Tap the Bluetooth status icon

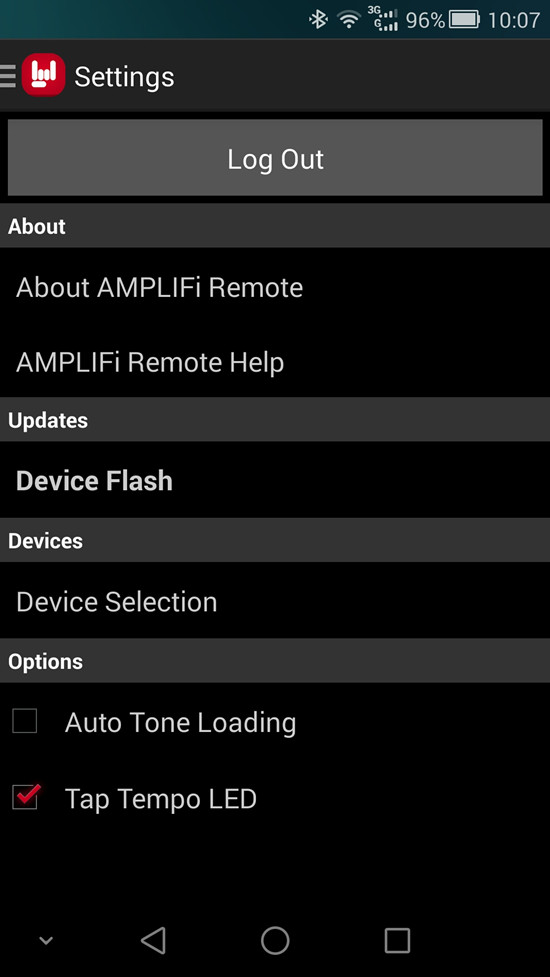pyautogui.click(x=318, y=20)
